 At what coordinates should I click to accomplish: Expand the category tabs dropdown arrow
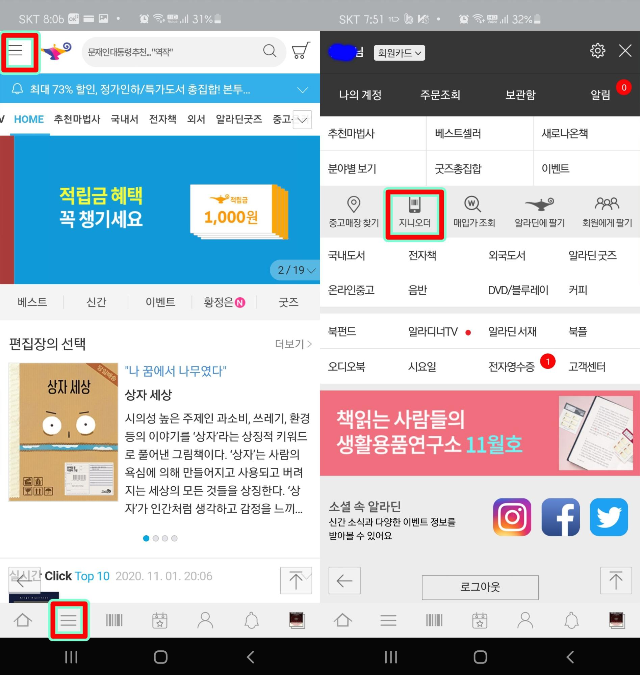(303, 120)
